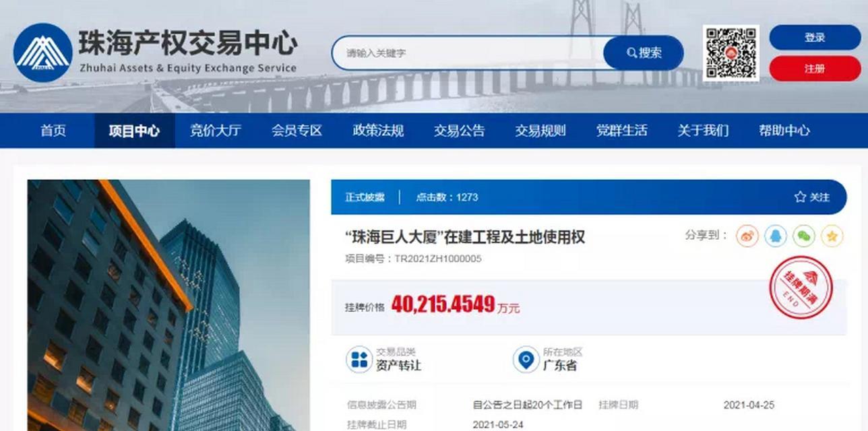Screen dimensions: 868x431
Task: Focus the keyword search input field
Action: coord(468,53)
